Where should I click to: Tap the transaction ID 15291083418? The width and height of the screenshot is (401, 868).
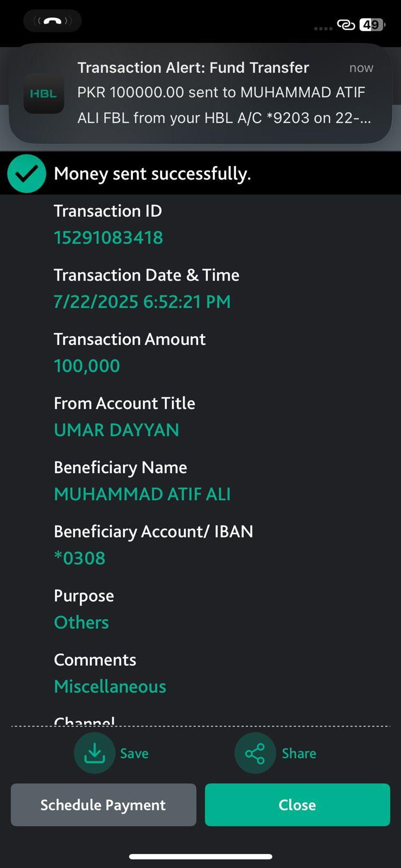[108, 238]
